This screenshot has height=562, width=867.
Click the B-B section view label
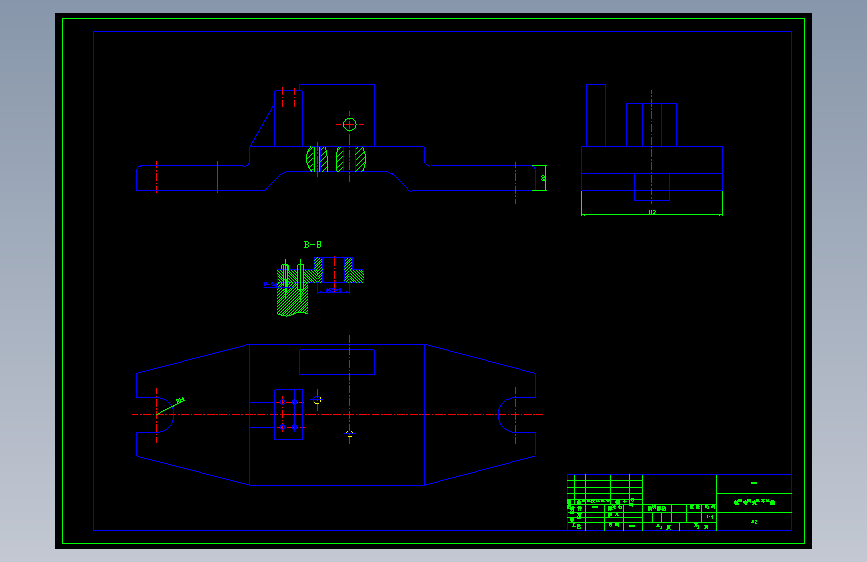click(x=312, y=244)
